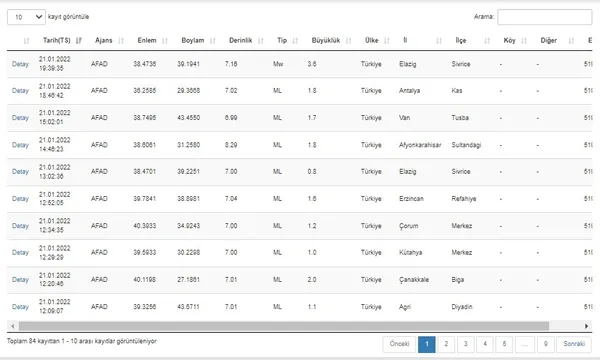Select magnitude value 3.6 cell
Image resolution: width=600 pixels, height=360 pixels.
(x=312, y=64)
